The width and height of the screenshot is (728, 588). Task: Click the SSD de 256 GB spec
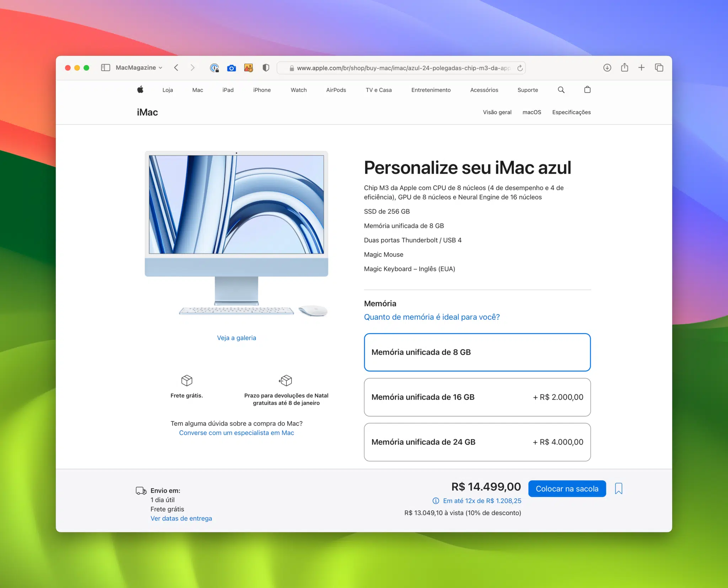point(387,211)
